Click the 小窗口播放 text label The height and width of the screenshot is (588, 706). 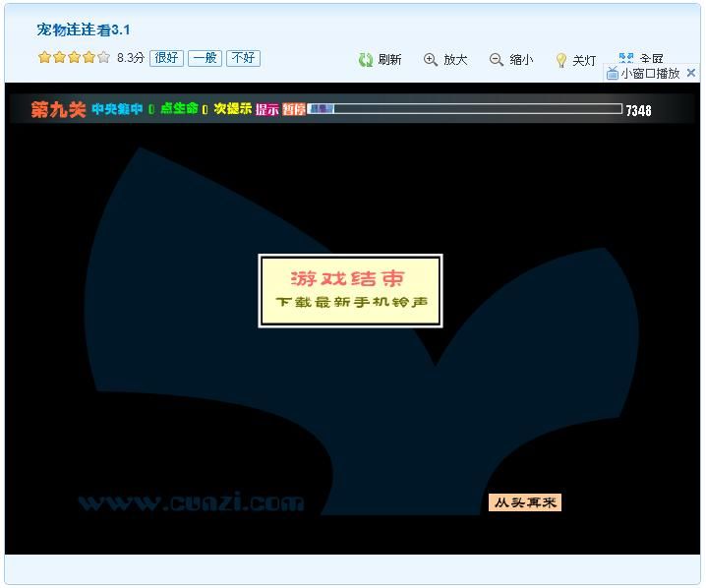tap(650, 74)
